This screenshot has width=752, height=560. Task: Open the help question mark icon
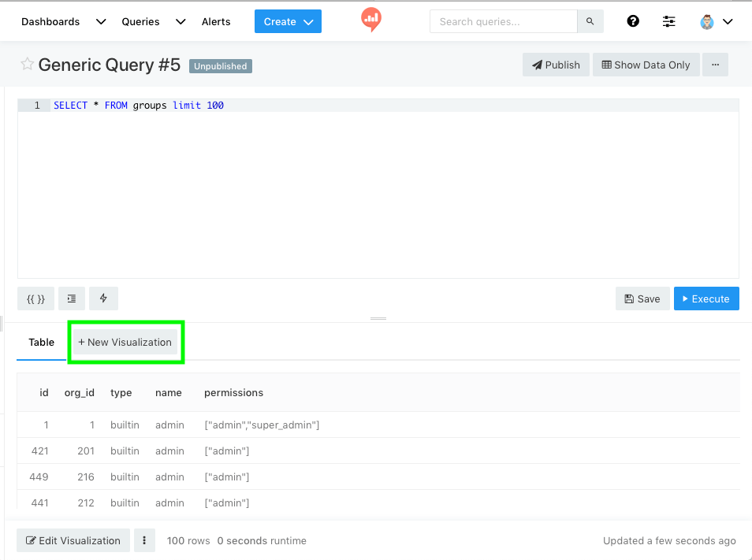[632, 21]
